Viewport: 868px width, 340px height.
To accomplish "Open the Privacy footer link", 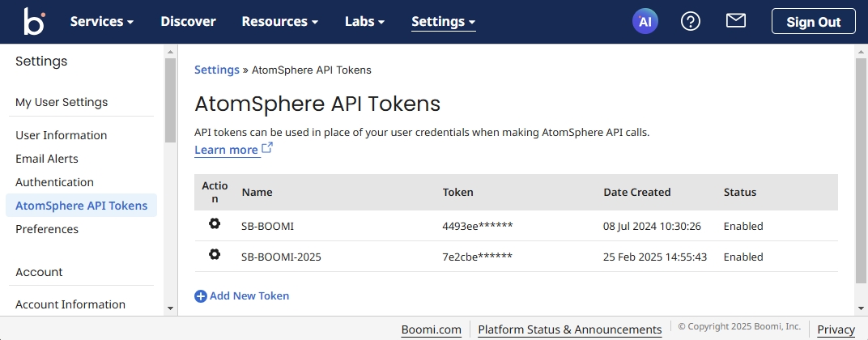I will 836,329.
